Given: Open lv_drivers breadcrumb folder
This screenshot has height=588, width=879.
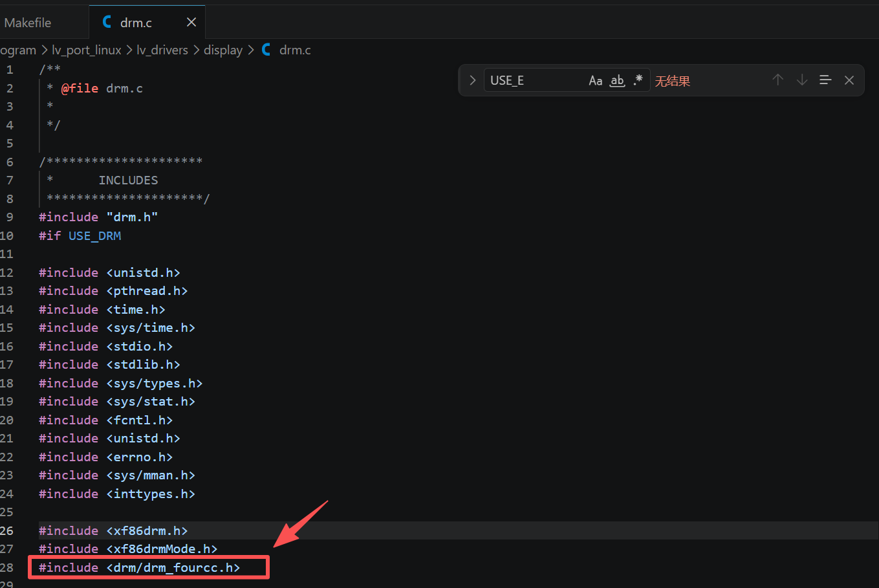Looking at the screenshot, I should coord(162,50).
